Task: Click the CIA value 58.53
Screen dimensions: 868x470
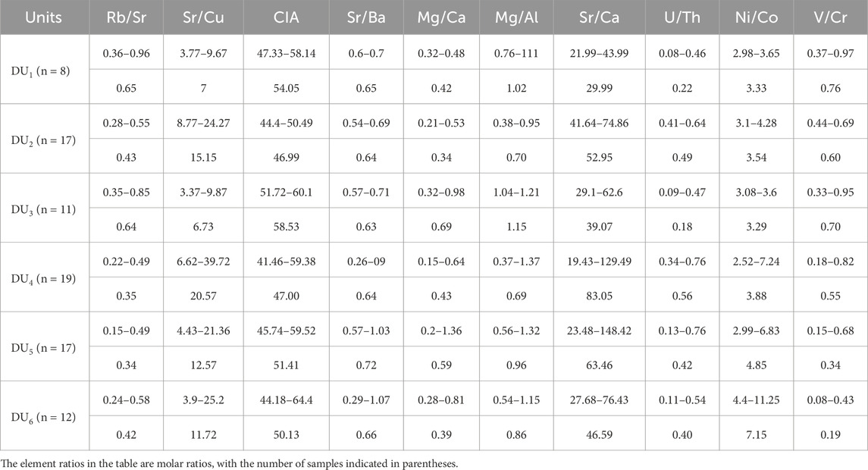Action: 287,227
